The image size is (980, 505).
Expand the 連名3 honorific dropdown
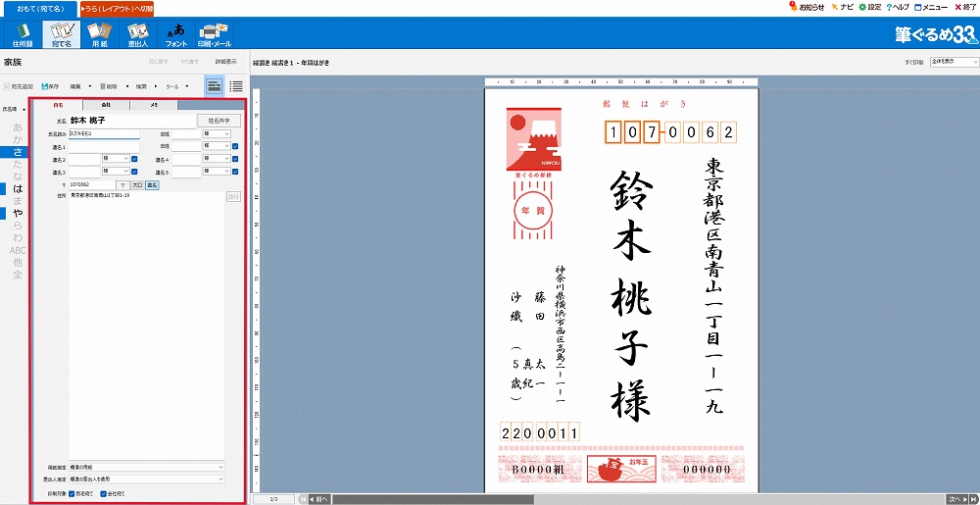pyautogui.click(x=116, y=172)
